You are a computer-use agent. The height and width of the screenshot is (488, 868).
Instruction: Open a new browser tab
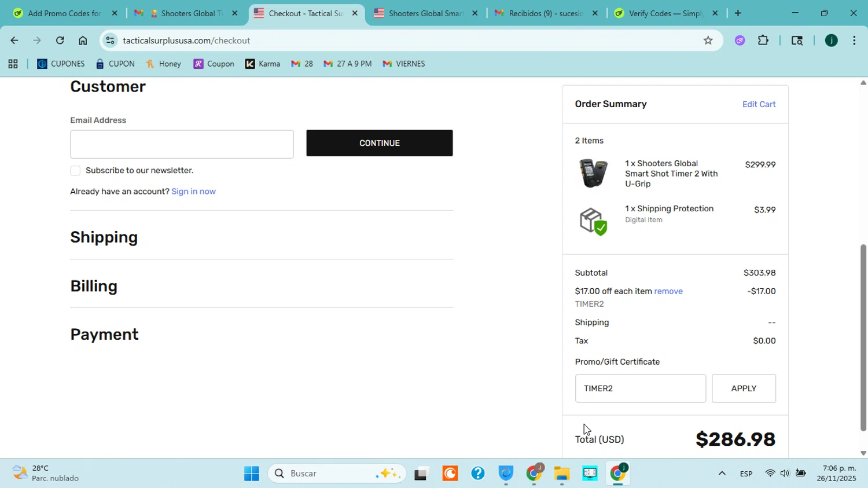pos(737,13)
